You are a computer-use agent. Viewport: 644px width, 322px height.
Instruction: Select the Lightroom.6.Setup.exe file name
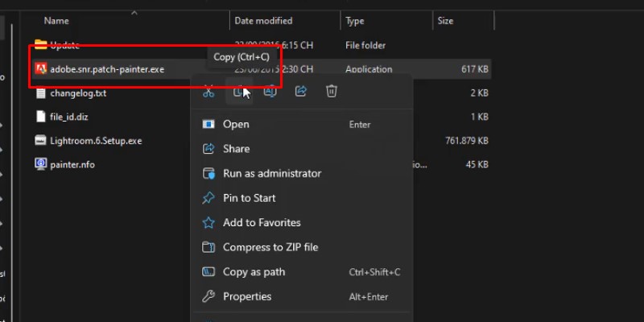coord(96,141)
